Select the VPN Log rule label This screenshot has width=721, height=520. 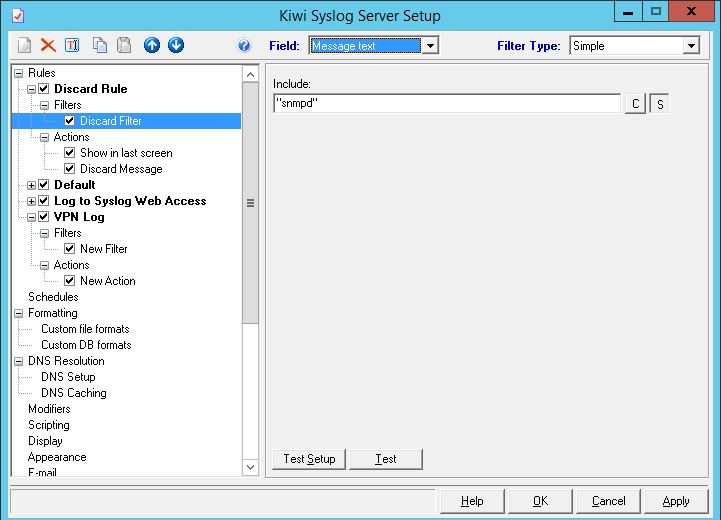80,217
